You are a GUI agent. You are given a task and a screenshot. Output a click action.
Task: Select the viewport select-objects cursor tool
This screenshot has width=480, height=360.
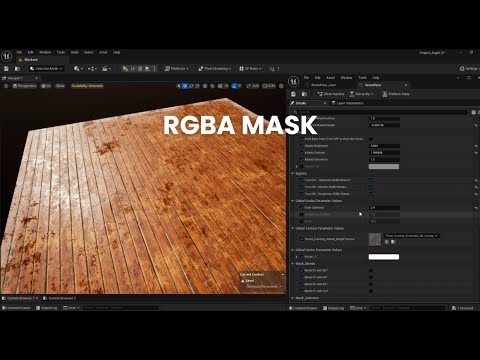tap(179, 86)
